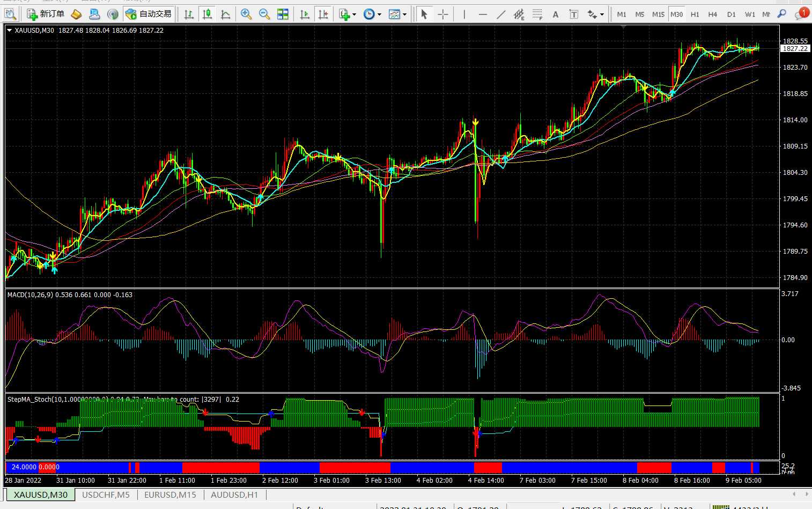The image size is (812, 509).
Task: Open the Data Window magnifier icon
Action: pos(10,14)
